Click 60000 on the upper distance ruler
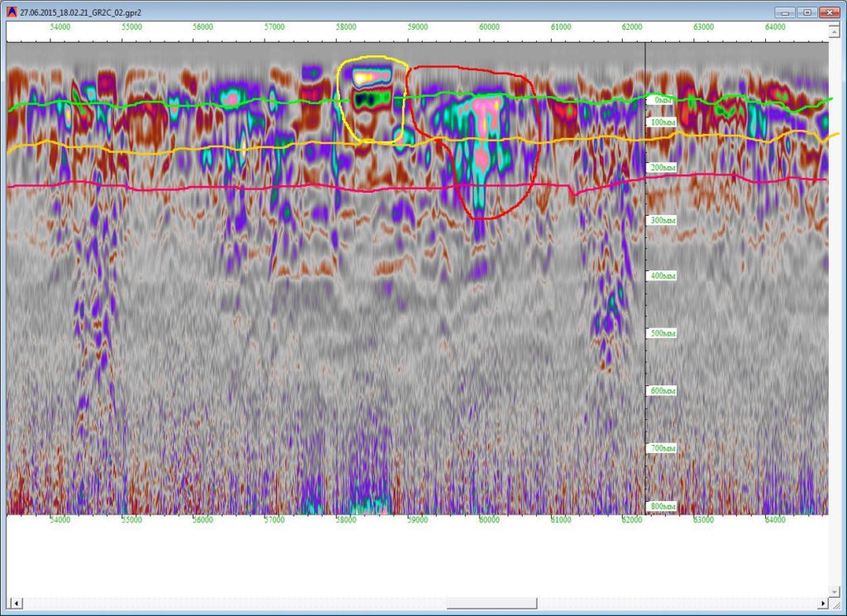 coord(490,27)
